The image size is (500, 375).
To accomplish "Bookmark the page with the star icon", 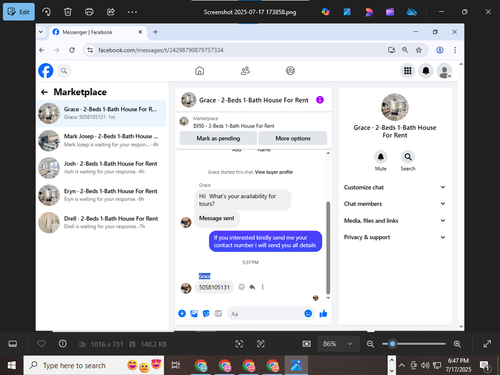I will coord(419,50).
